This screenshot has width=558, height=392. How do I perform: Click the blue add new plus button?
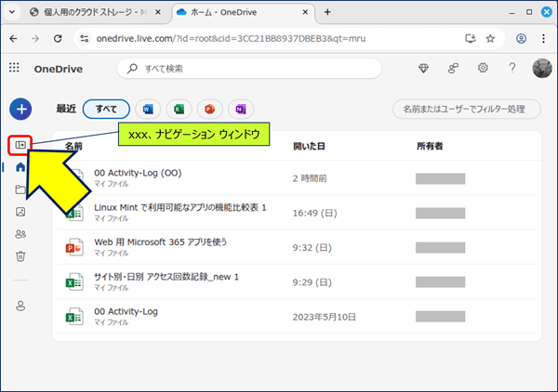click(x=20, y=109)
